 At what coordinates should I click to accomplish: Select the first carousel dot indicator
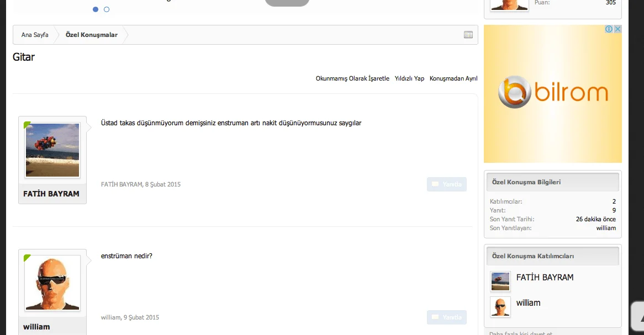tap(96, 9)
